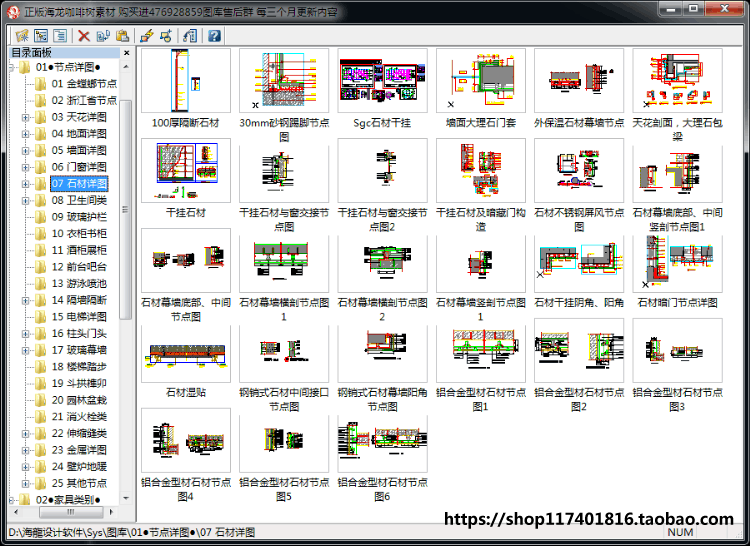The height and width of the screenshot is (546, 750).
Task: Click the list view toolbar icon
Action: tap(60, 35)
